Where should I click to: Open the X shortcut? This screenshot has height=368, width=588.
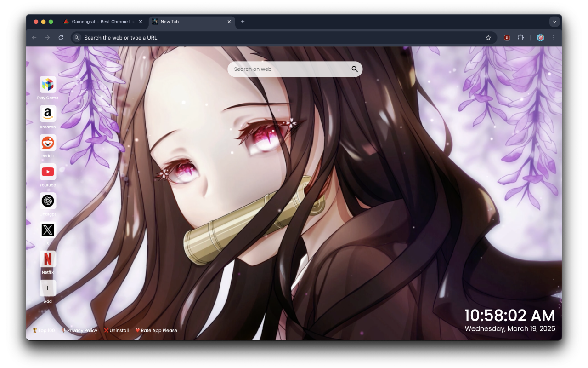(x=48, y=230)
